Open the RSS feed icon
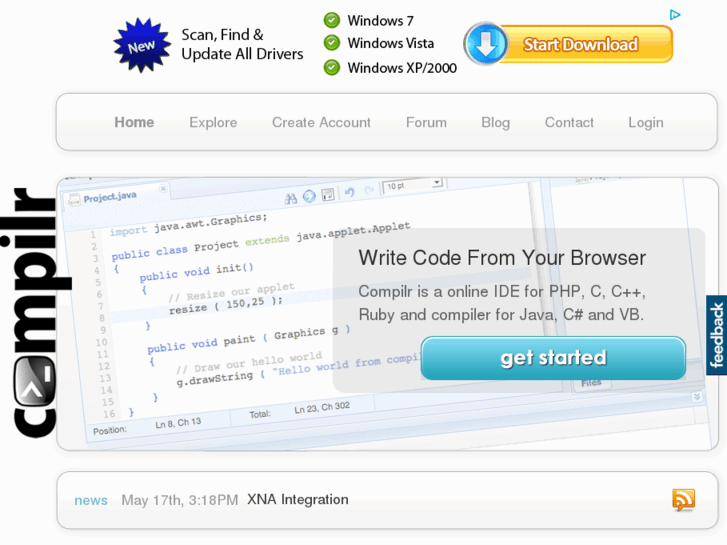 pos(683,500)
